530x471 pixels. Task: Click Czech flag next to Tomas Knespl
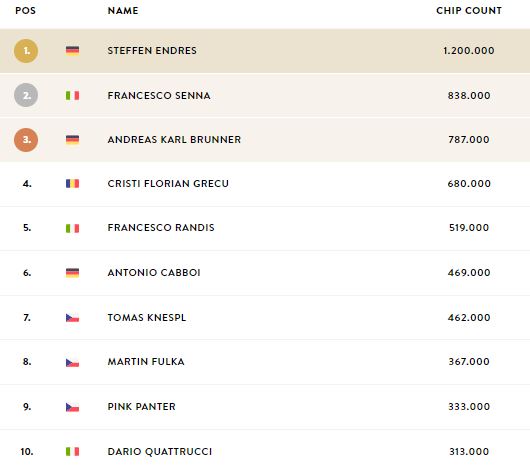tap(72, 318)
